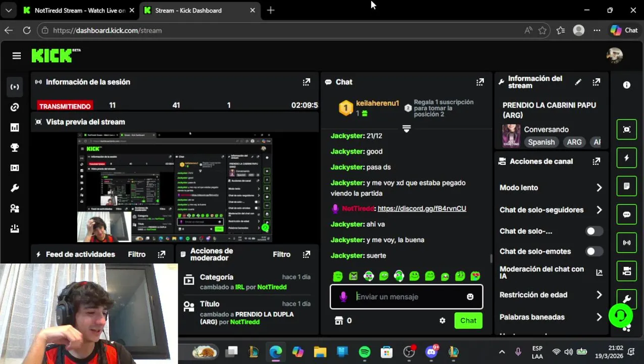Pop out the Acciones de canal panel

click(597, 161)
